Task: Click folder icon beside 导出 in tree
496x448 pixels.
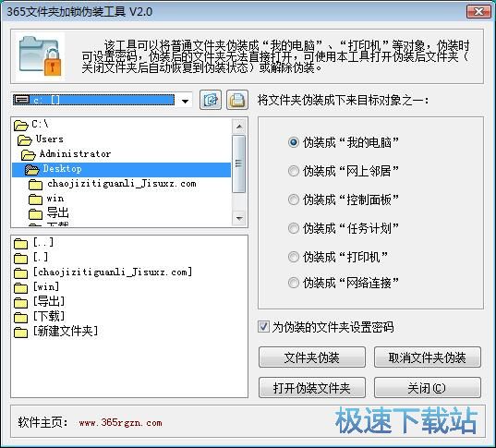Action: click(x=35, y=214)
